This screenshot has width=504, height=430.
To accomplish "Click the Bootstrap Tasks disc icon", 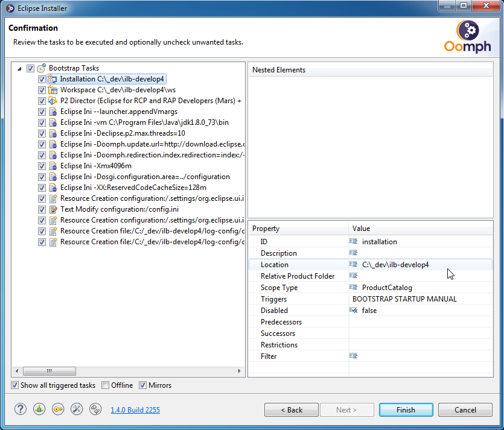I will click(x=41, y=68).
